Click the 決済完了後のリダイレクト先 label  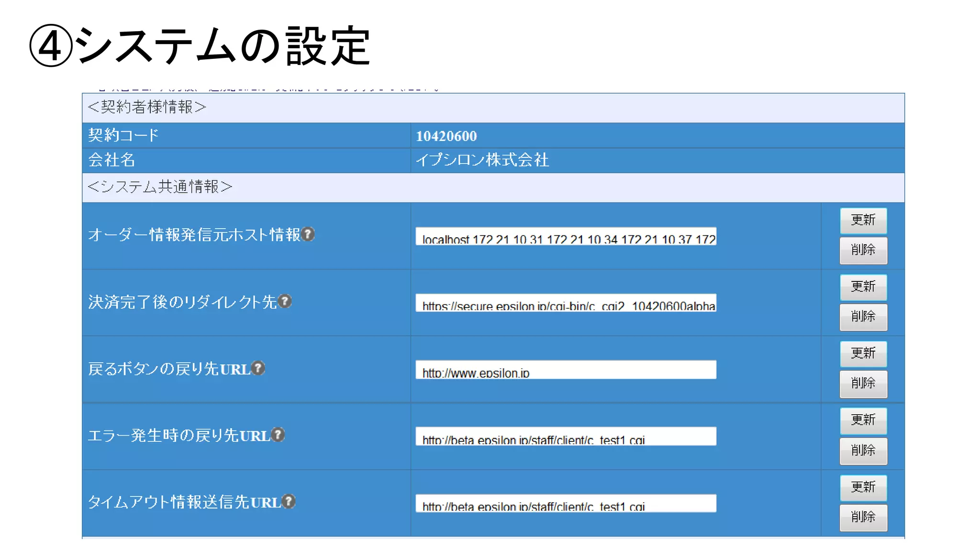click(x=182, y=302)
